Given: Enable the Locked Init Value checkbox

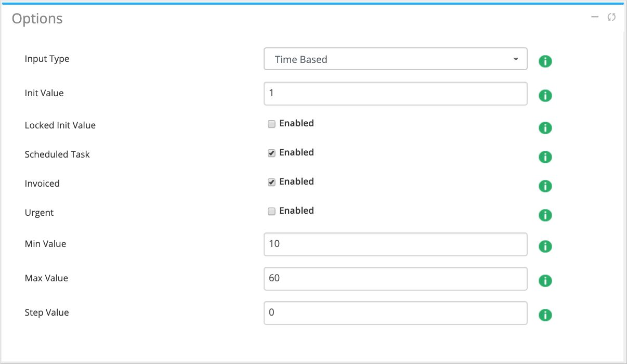Looking at the screenshot, I should pos(271,124).
